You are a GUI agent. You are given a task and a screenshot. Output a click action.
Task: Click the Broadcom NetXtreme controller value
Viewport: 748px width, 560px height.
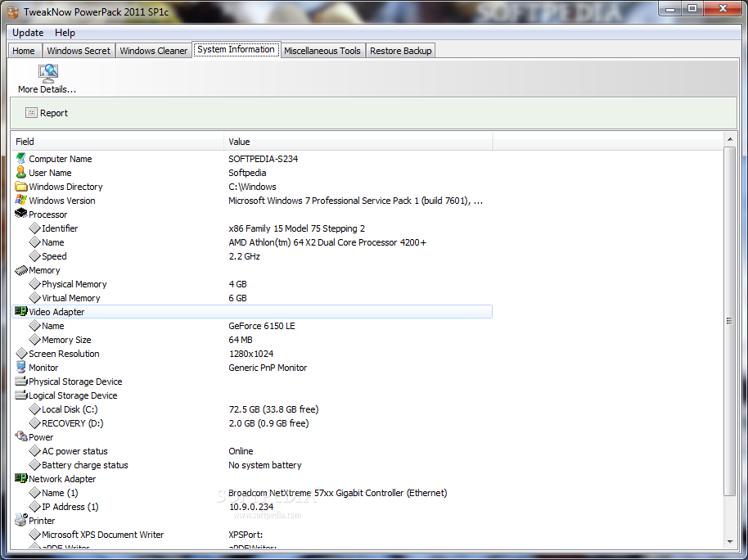[x=338, y=493]
